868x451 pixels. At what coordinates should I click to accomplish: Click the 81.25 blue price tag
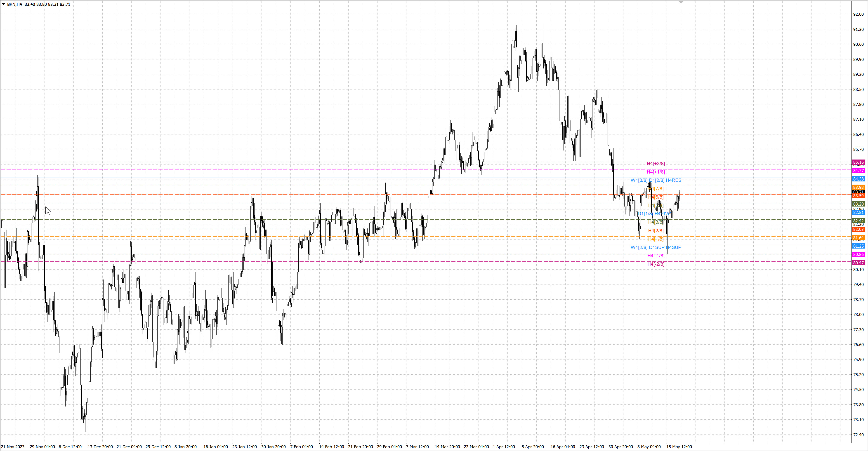pos(858,246)
